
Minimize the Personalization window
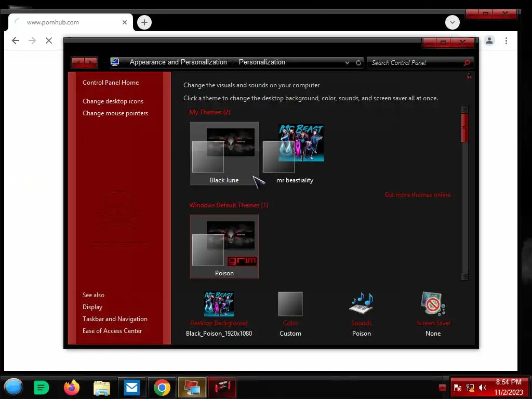430,43
